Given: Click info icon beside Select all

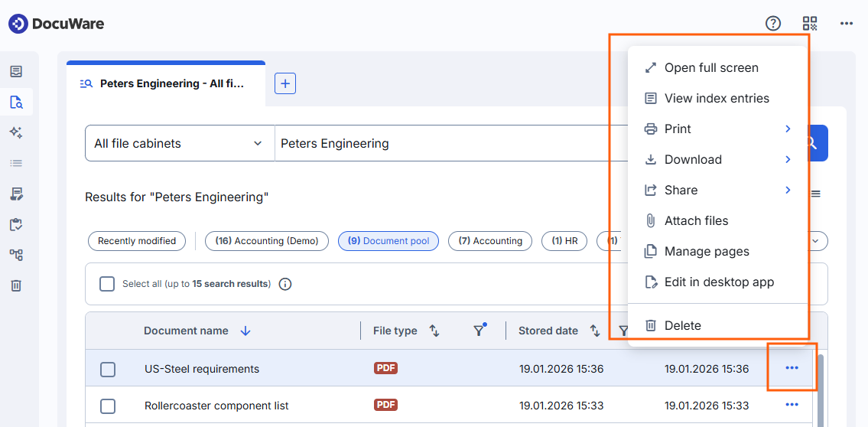Looking at the screenshot, I should click(285, 284).
